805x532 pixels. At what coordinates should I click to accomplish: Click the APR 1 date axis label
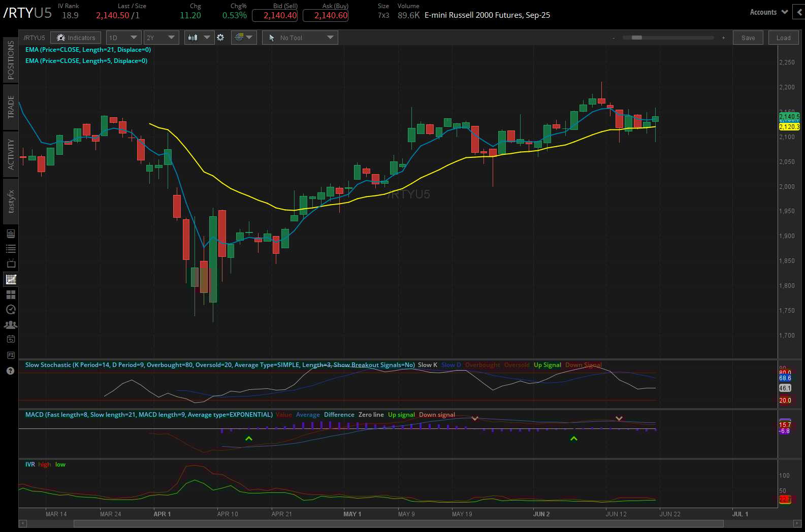[162, 514]
